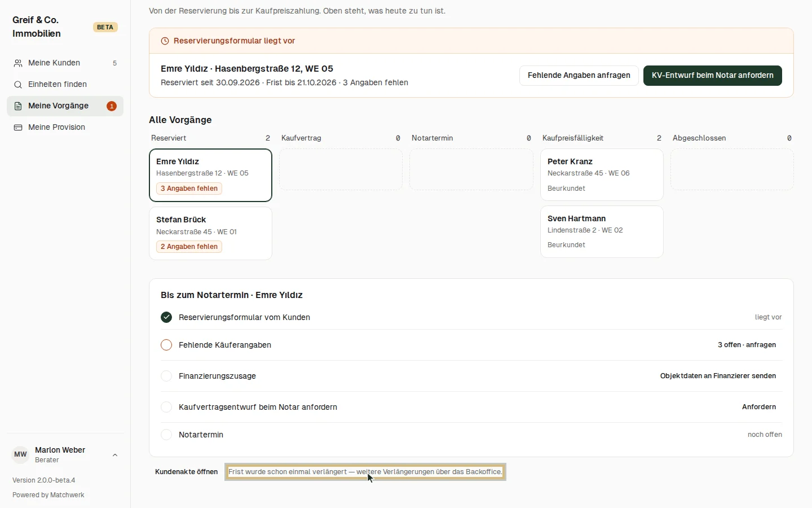Click Kundenakte öffnen link

tap(186, 472)
